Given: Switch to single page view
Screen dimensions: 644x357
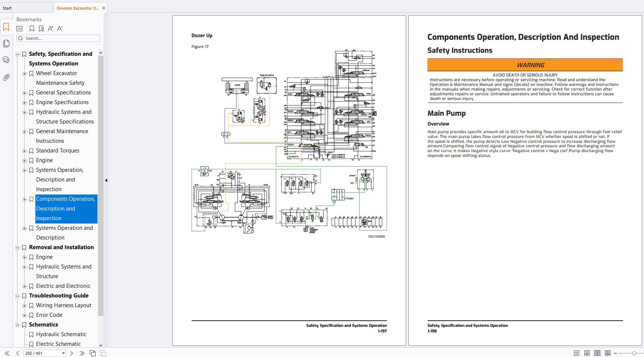Looking at the screenshot, I should coord(577,353).
